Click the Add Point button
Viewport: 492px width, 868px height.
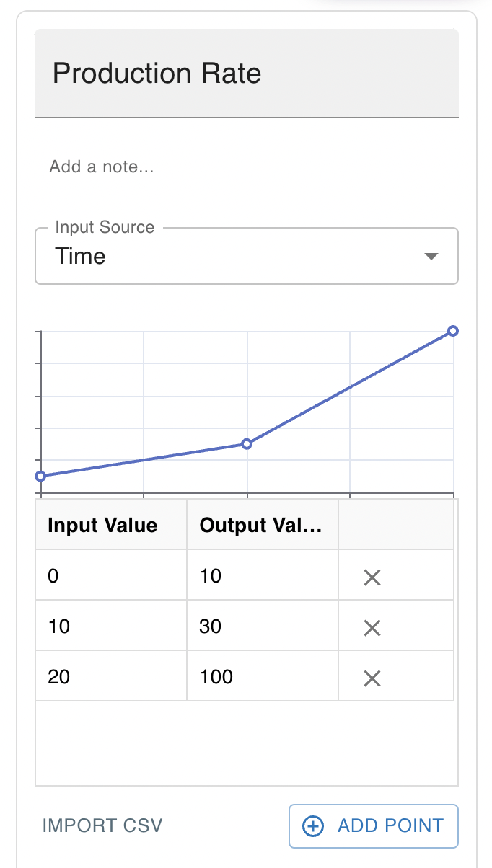pyautogui.click(x=374, y=826)
